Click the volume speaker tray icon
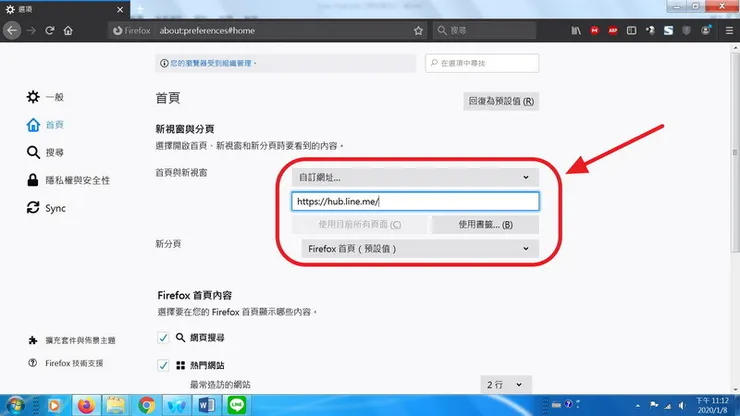This screenshot has height=416, width=740. coord(682,406)
